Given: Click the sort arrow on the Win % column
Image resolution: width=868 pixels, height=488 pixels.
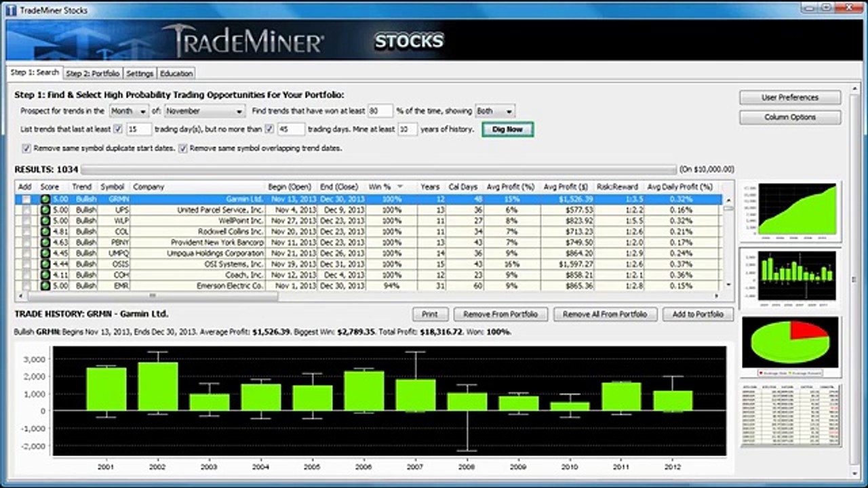Looking at the screenshot, I should click(x=400, y=186).
